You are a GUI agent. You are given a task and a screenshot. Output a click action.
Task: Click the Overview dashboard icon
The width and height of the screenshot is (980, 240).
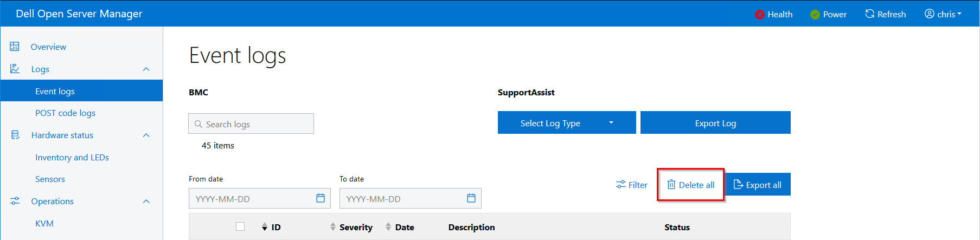(15, 47)
